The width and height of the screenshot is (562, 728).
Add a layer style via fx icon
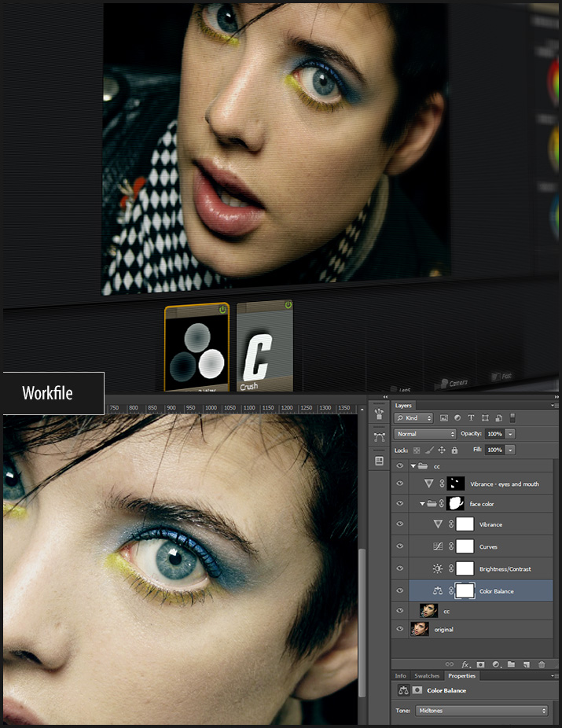coord(465,664)
